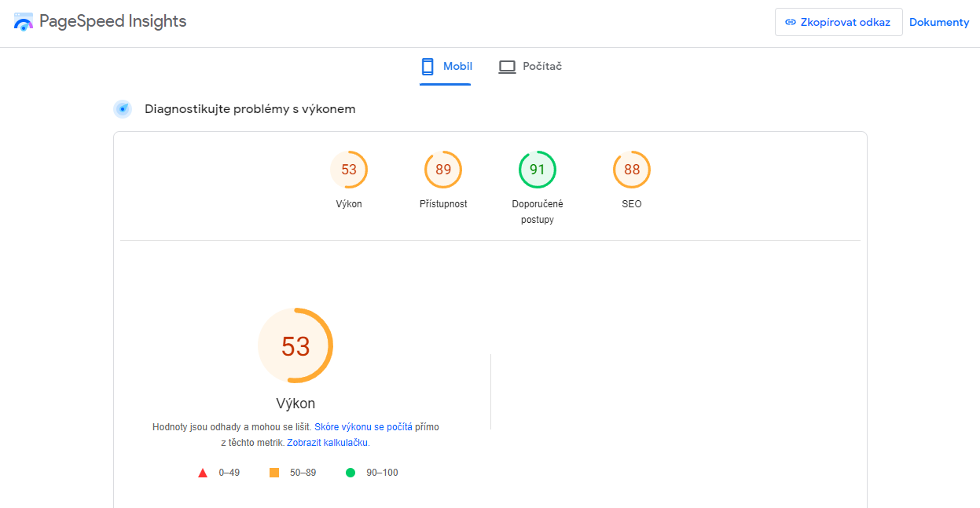Open the Zobrazit kalkulačku link

point(328,443)
